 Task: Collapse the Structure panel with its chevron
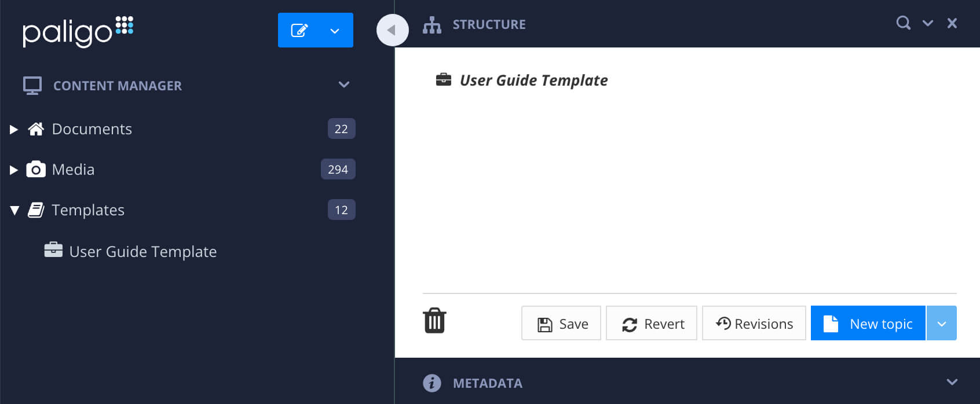pyautogui.click(x=928, y=23)
